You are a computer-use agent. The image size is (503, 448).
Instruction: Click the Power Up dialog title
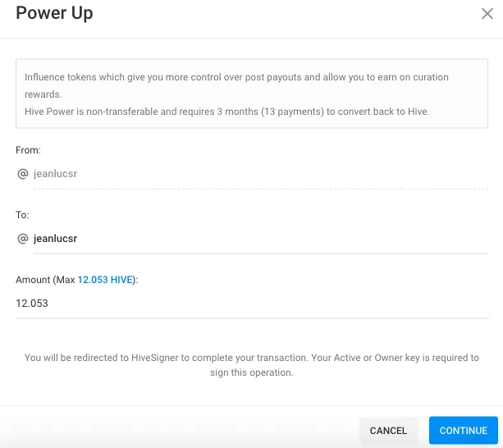coord(54,13)
